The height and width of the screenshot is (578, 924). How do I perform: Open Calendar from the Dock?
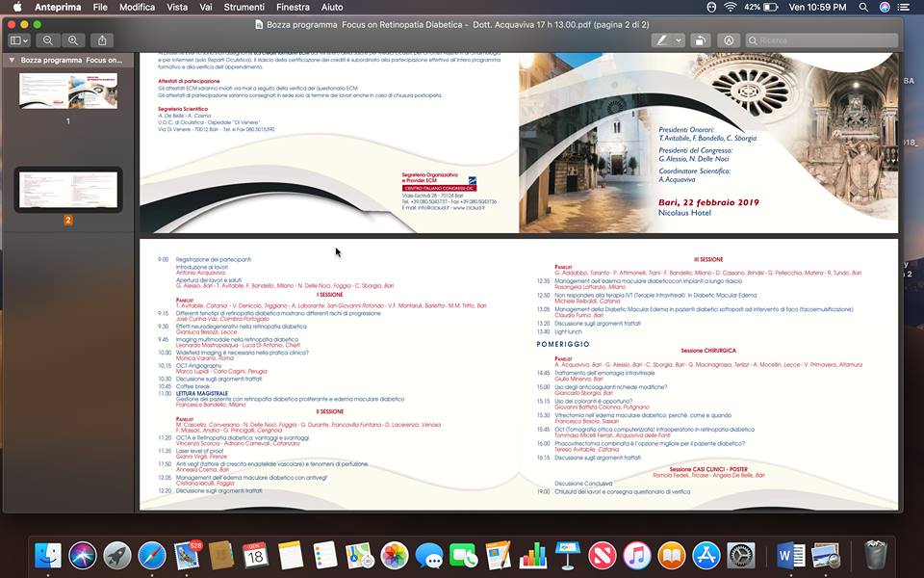click(256, 555)
